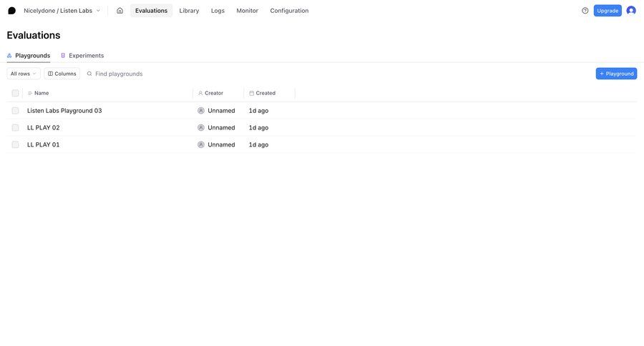Switch to the Experiments tab
Viewport: 644px width, 346px height.
click(x=82, y=56)
